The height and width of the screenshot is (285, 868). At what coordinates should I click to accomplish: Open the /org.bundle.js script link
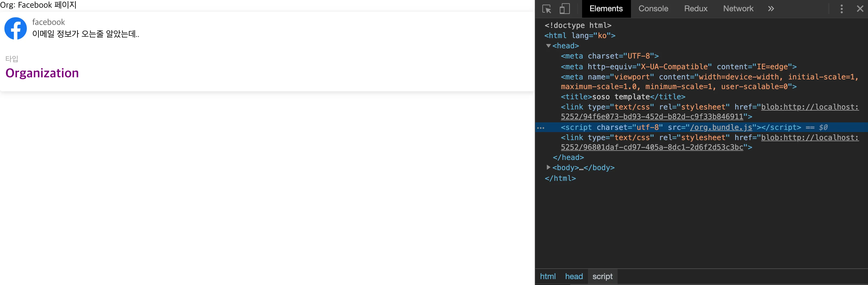pos(721,127)
